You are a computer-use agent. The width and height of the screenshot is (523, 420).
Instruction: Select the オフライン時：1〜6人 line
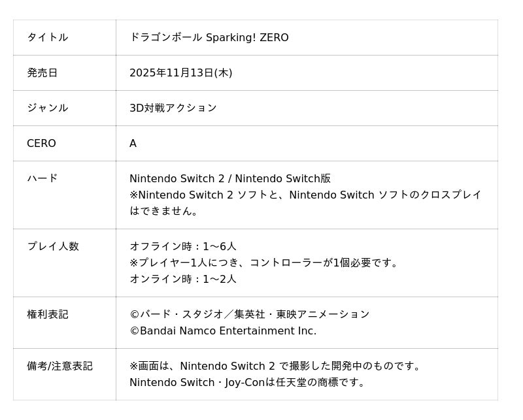coord(182,246)
